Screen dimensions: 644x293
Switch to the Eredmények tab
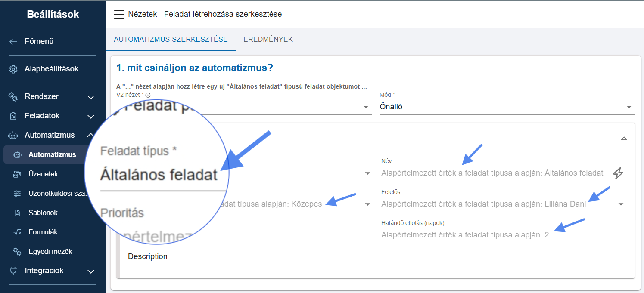[268, 39]
